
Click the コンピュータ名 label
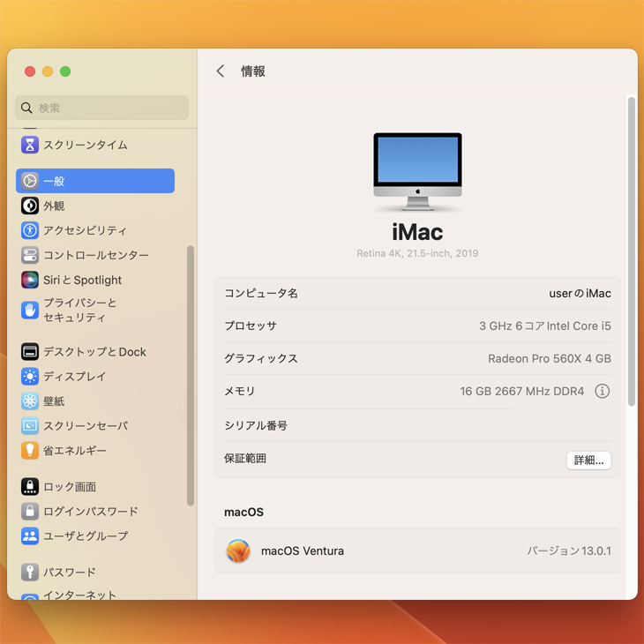coord(261,293)
